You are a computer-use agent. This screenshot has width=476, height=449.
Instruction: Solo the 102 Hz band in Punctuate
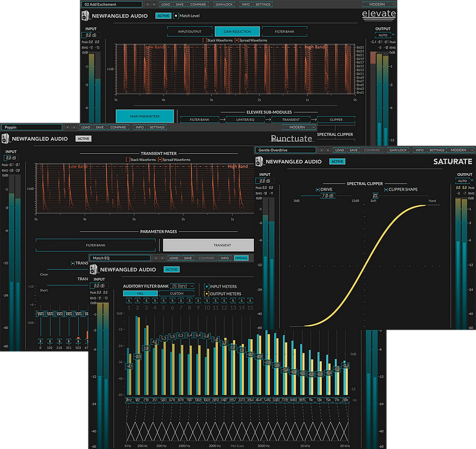tap(50, 341)
